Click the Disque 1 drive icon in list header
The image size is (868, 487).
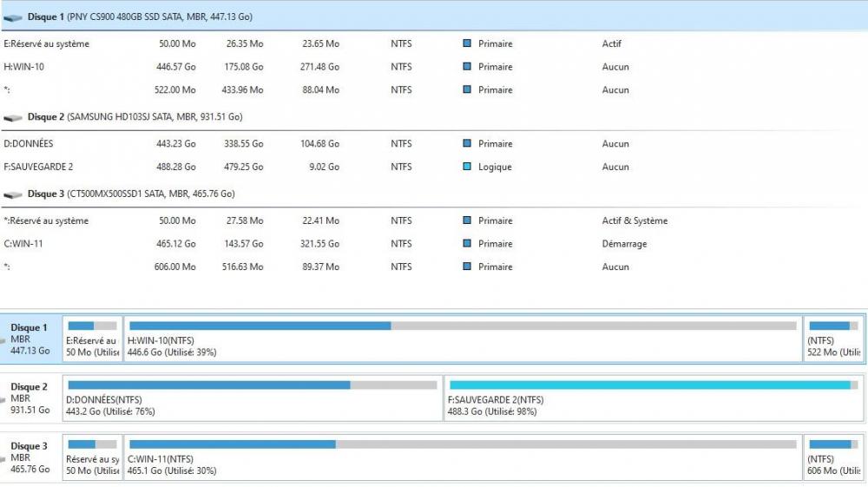(x=13, y=17)
